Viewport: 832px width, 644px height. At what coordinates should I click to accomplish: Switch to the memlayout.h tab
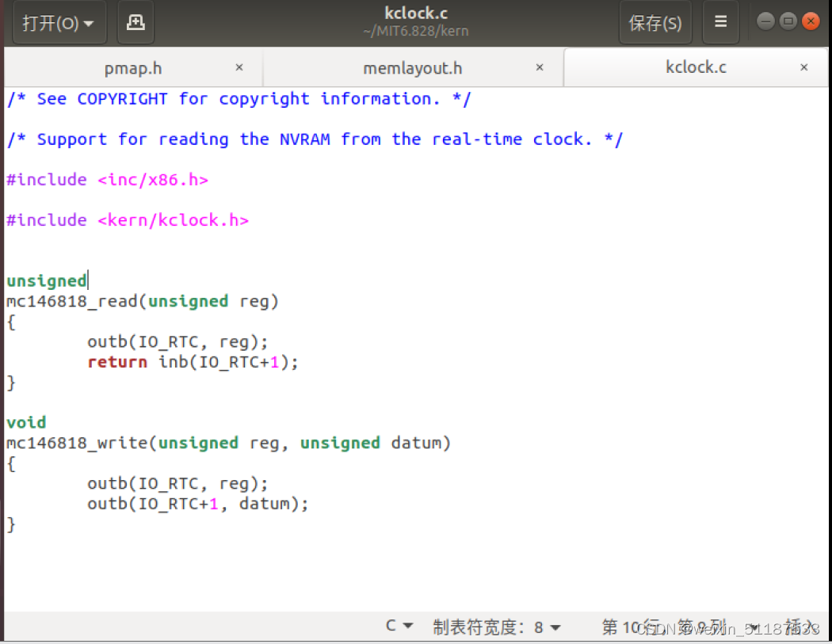[x=412, y=68]
